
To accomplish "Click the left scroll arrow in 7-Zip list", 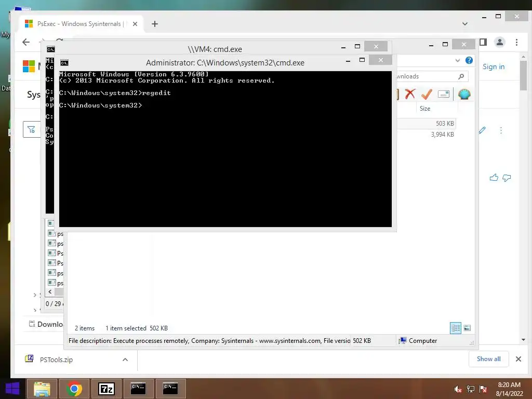I will pos(50,292).
